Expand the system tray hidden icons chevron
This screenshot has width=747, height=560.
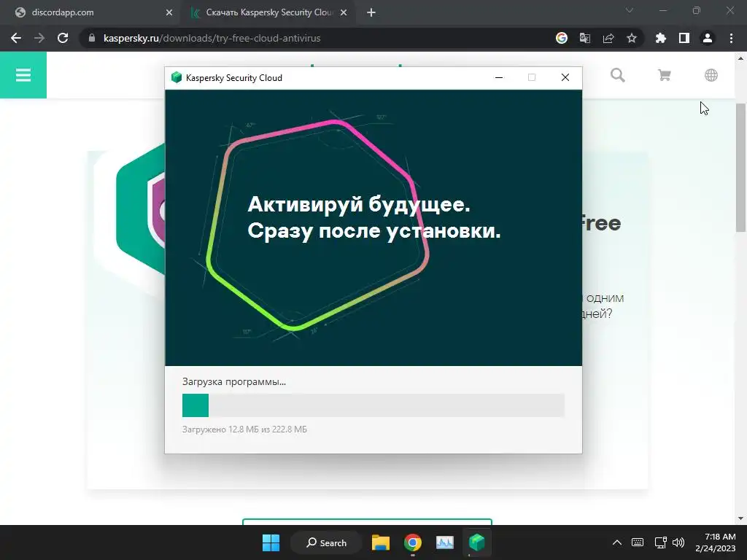pos(616,542)
